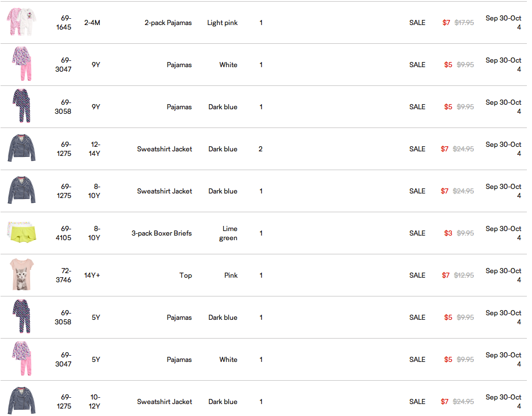Click the quantity 2 for Sweatshirt Jacket
This screenshot has height=416, width=532.
point(260,149)
